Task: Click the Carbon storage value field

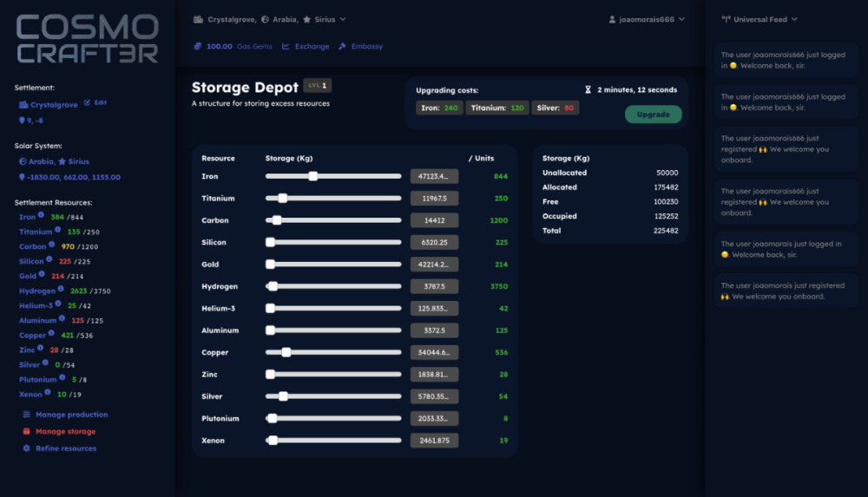Action: point(434,220)
